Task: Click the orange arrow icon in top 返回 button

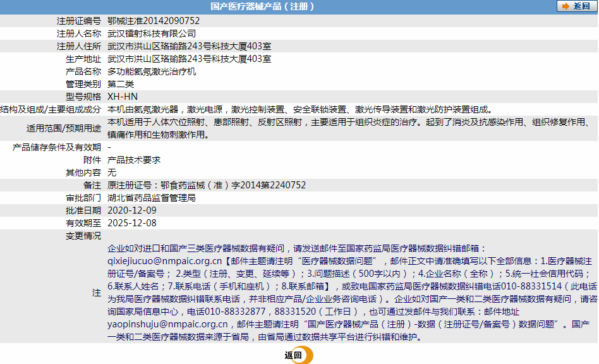Action: (566, 6)
